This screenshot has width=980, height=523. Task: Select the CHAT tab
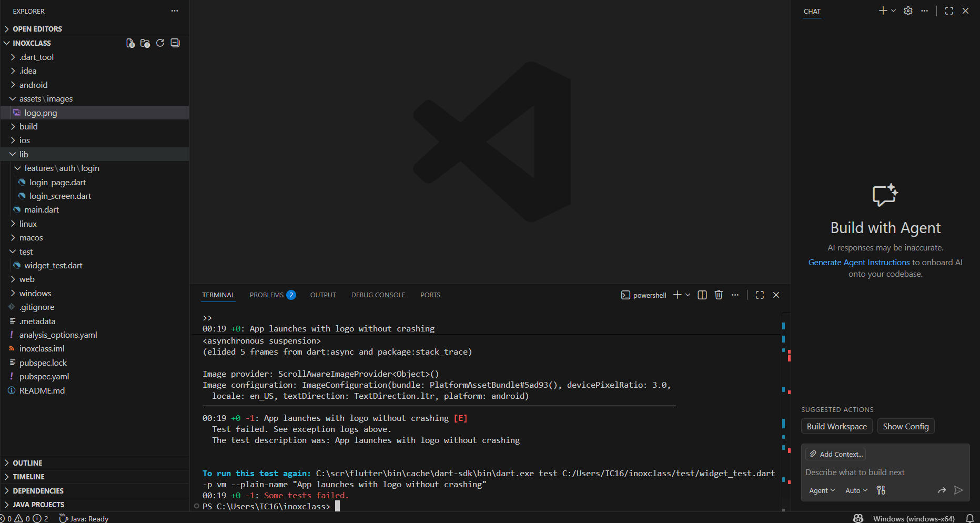812,11
